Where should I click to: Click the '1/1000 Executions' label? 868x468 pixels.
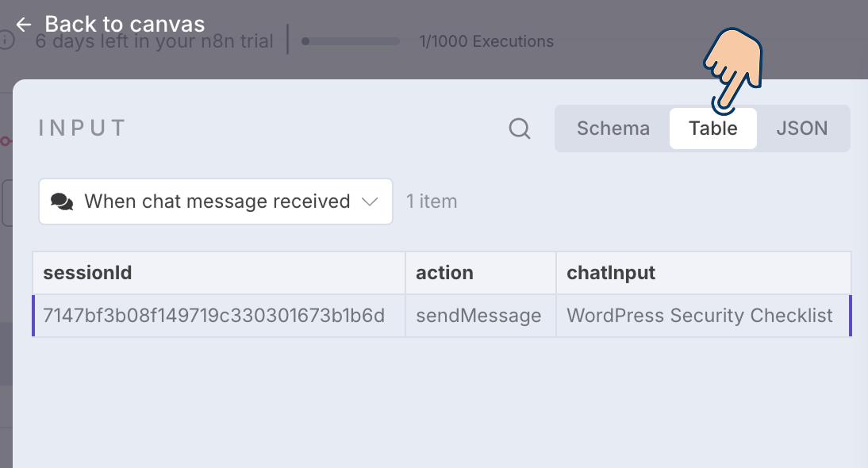pyautogui.click(x=486, y=41)
